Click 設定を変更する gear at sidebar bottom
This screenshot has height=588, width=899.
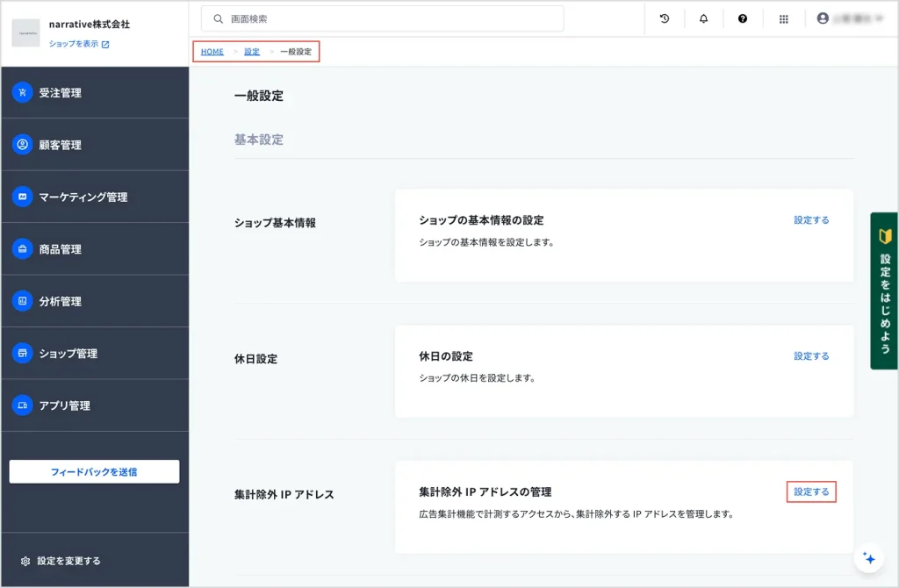pyautogui.click(x=61, y=561)
